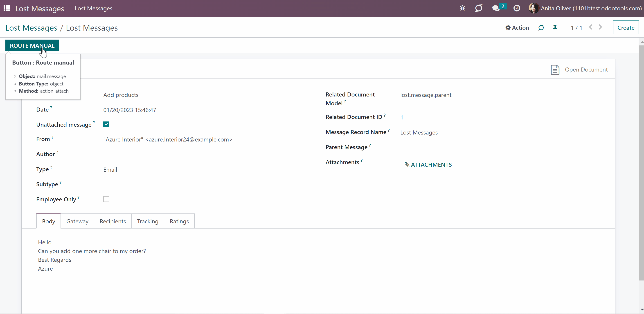Click the 1 / 1 pager counter
Image resolution: width=644 pixels, height=314 pixels.
click(576, 27)
